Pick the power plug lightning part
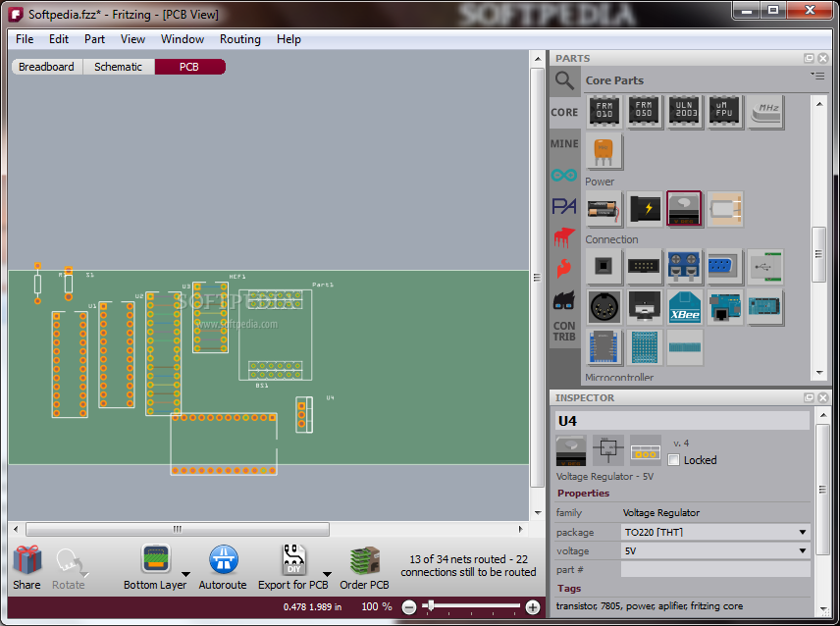The height and width of the screenshot is (626, 840). 644,209
